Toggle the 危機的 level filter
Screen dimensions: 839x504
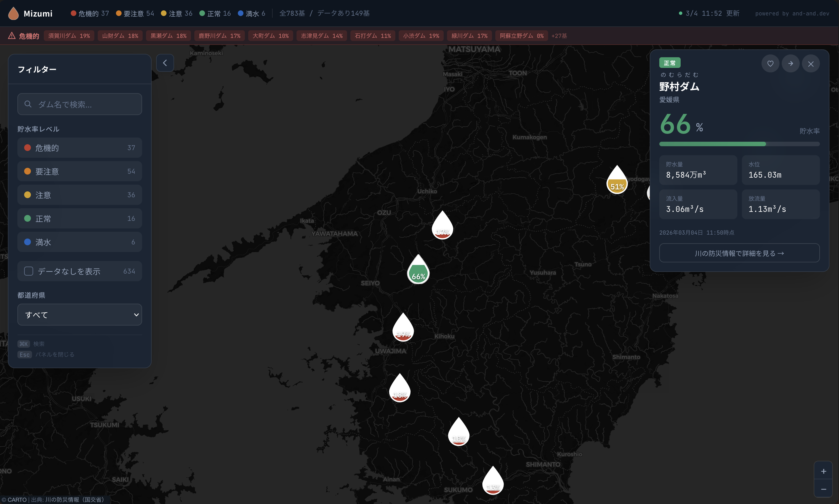(79, 148)
